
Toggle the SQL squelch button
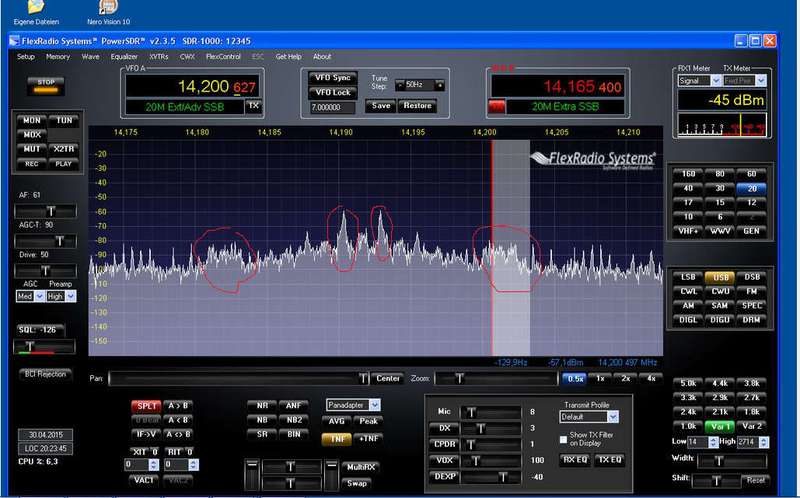(40, 330)
